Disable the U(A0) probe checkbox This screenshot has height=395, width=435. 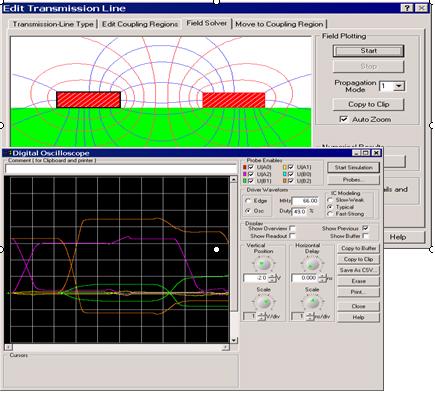(251, 167)
